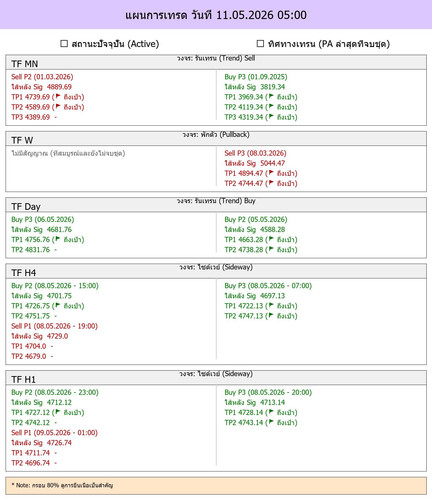Click green flag beside TP1 4726.75

(x=58, y=305)
